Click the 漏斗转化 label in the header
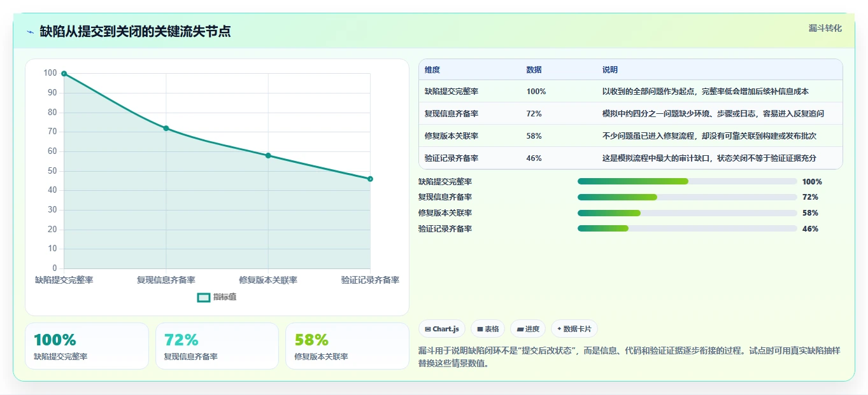This screenshot has width=868, height=395. click(825, 28)
